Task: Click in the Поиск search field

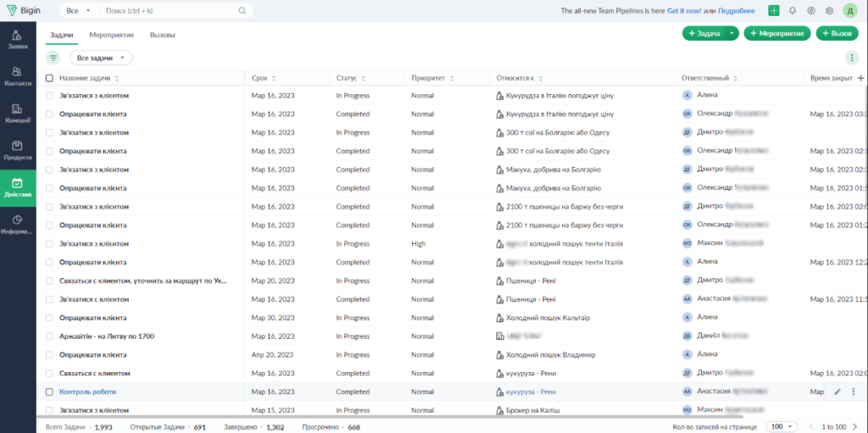Action: coord(170,11)
